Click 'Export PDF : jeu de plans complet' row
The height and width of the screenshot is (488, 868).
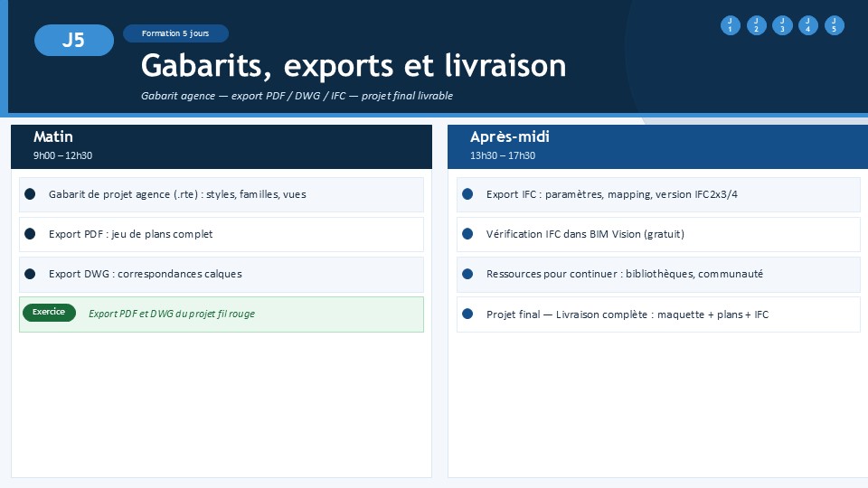pos(222,235)
